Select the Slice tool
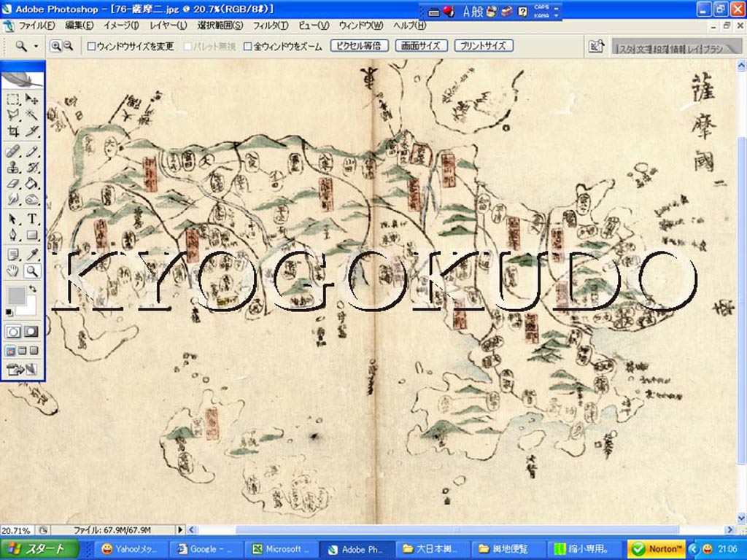 coord(31,131)
